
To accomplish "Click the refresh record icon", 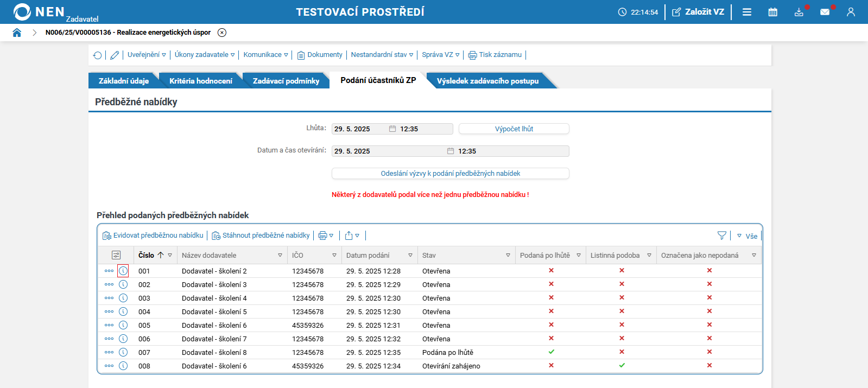I will click(98, 55).
